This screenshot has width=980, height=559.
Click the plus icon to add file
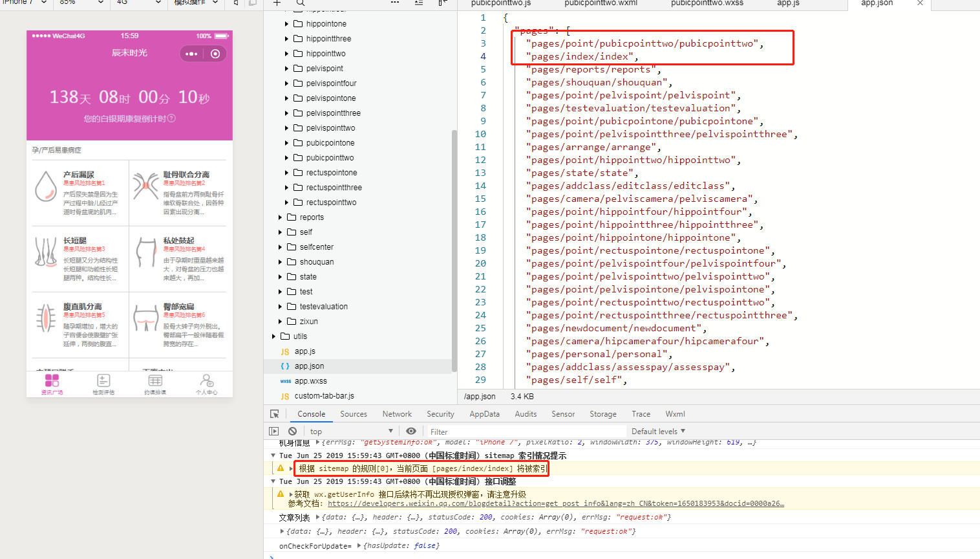[x=277, y=3]
